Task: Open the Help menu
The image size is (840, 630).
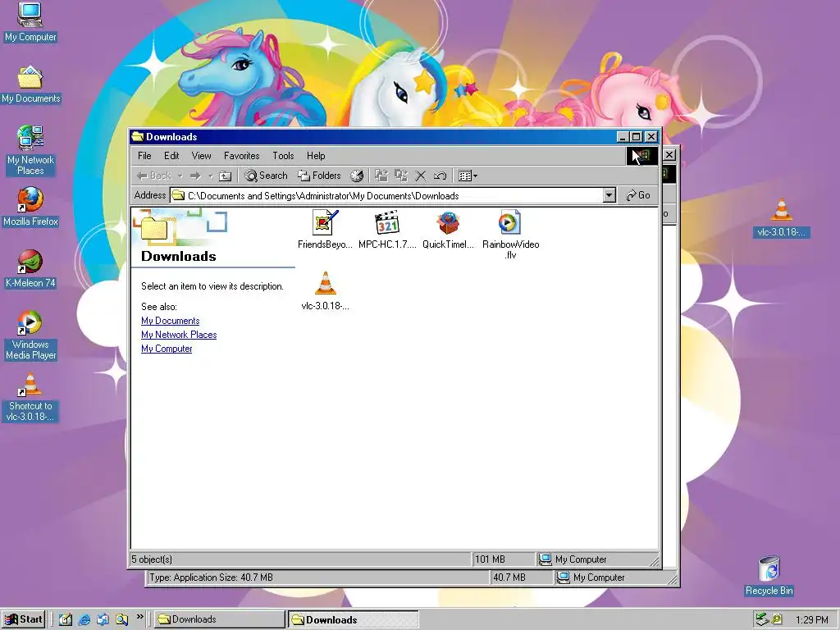Action: pyautogui.click(x=316, y=156)
